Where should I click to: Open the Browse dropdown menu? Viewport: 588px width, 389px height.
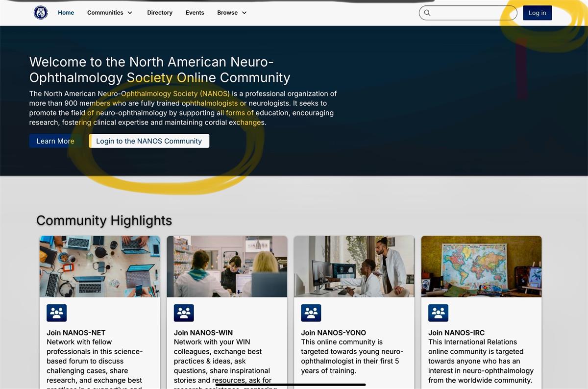[x=231, y=12]
